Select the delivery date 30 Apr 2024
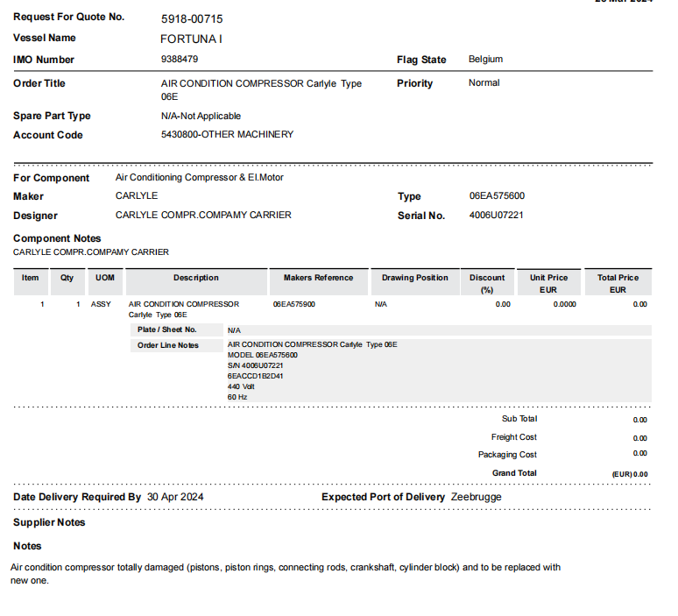This screenshot has width=678, height=616. 175,497
